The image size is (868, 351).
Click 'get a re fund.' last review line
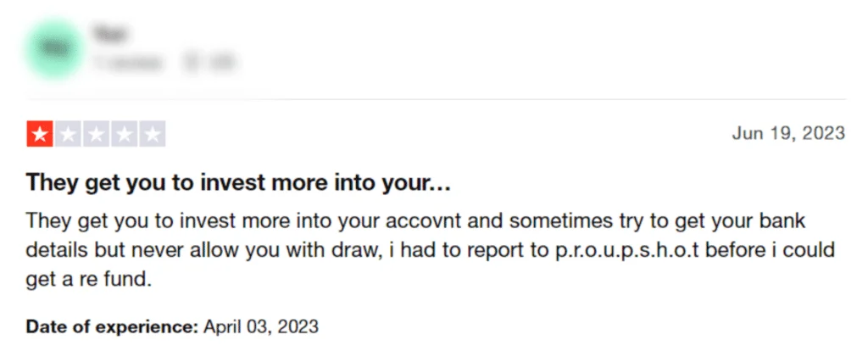coord(88,280)
